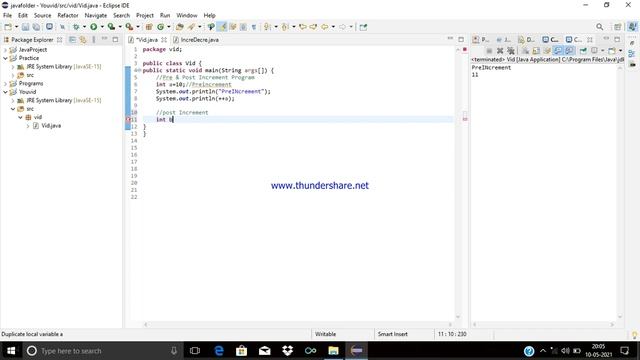Collapse the Youvid project node

point(5,92)
